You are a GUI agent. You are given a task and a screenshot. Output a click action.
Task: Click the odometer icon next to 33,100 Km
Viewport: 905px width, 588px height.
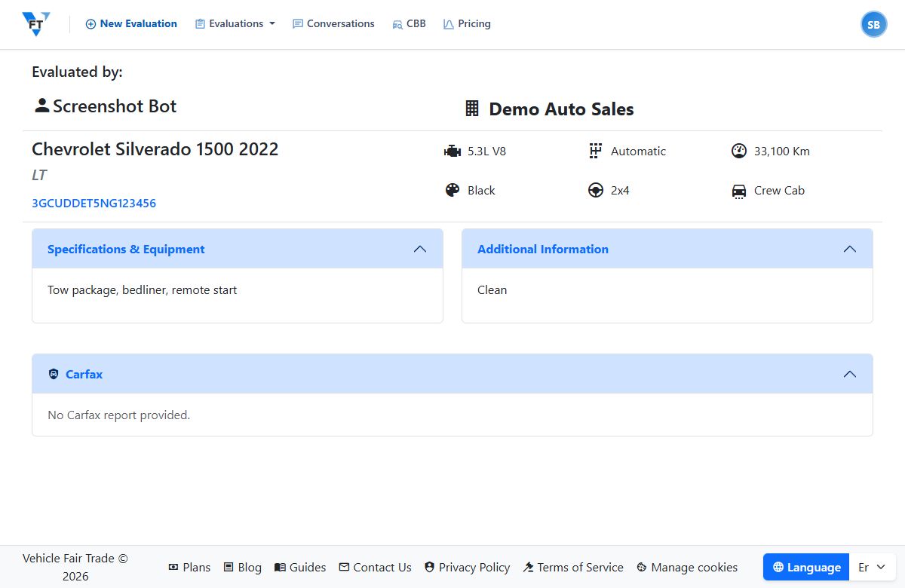[739, 151]
